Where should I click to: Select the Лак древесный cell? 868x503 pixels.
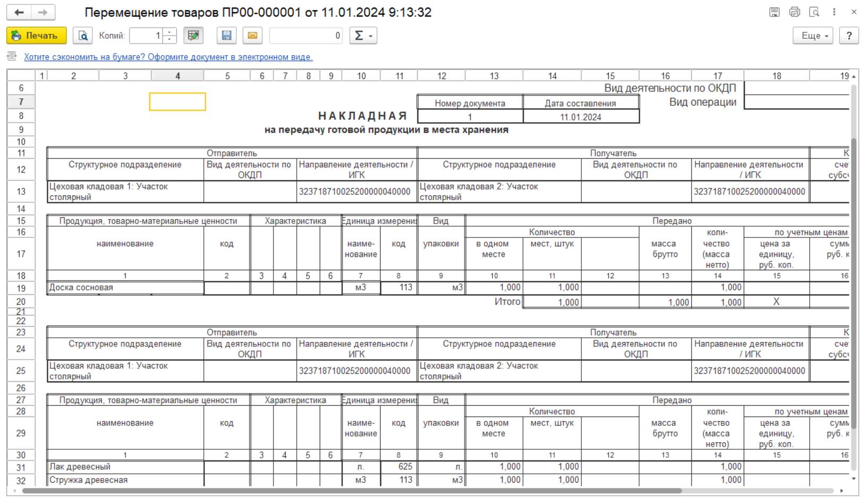point(125,467)
